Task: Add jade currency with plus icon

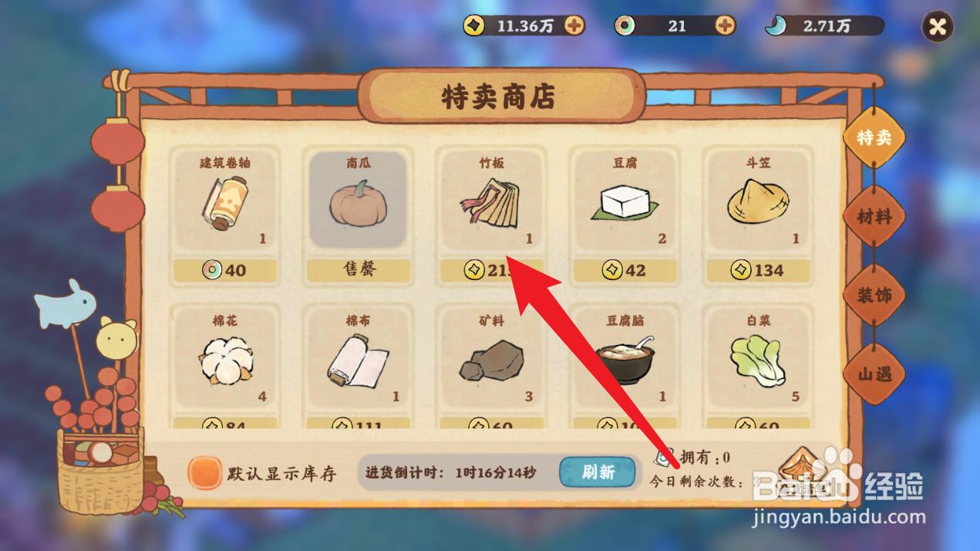Action: [725, 25]
